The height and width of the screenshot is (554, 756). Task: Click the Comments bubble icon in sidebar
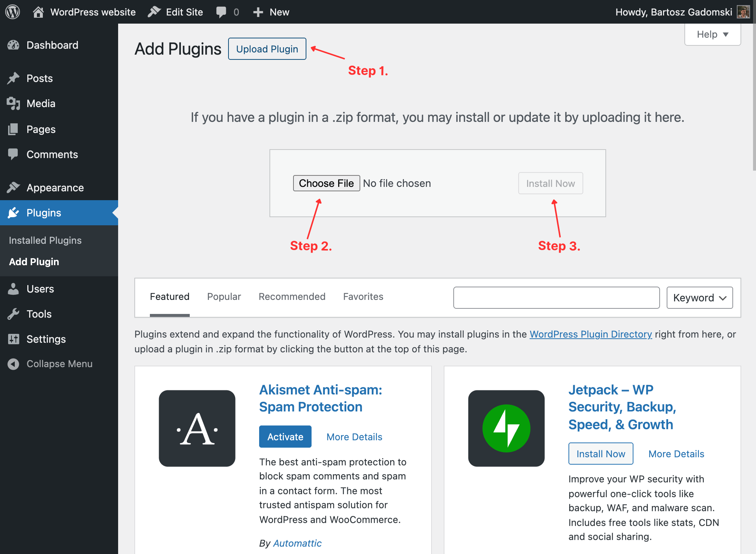(13, 154)
